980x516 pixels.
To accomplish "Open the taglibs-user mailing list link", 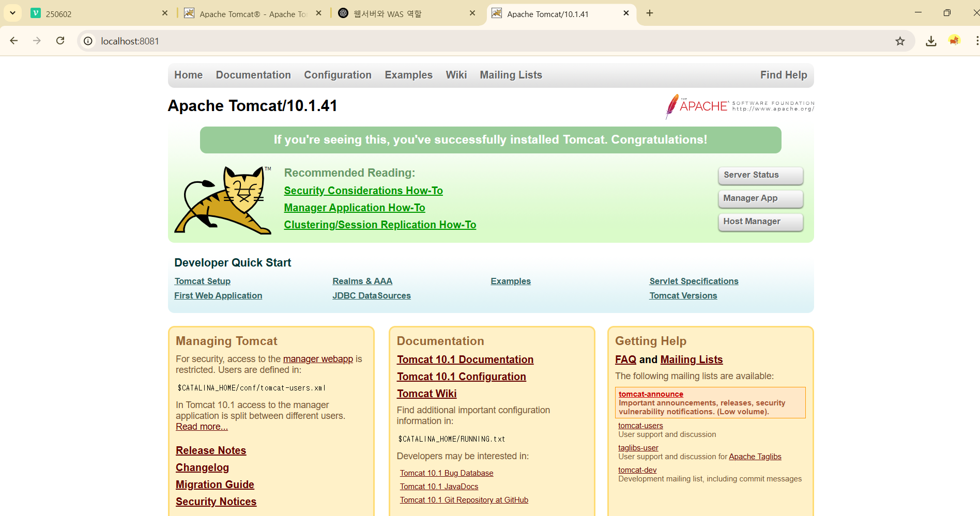I will [638, 448].
